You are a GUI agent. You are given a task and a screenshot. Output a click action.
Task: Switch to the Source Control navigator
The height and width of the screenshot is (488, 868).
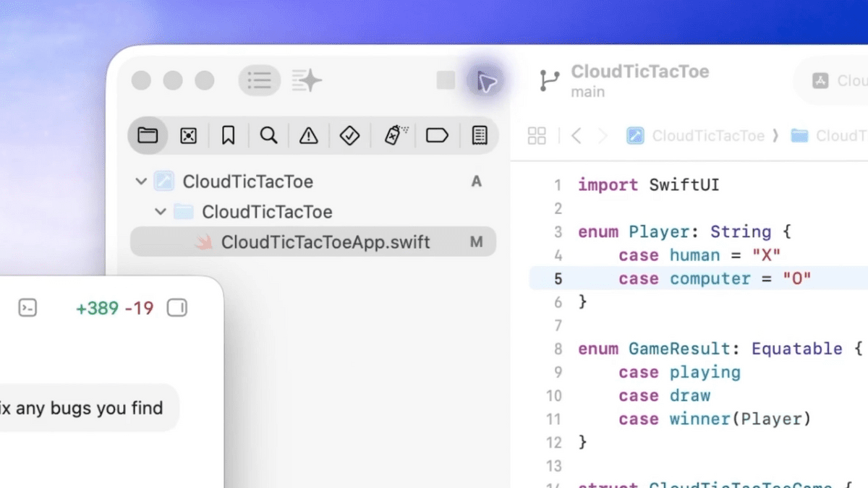(x=188, y=135)
